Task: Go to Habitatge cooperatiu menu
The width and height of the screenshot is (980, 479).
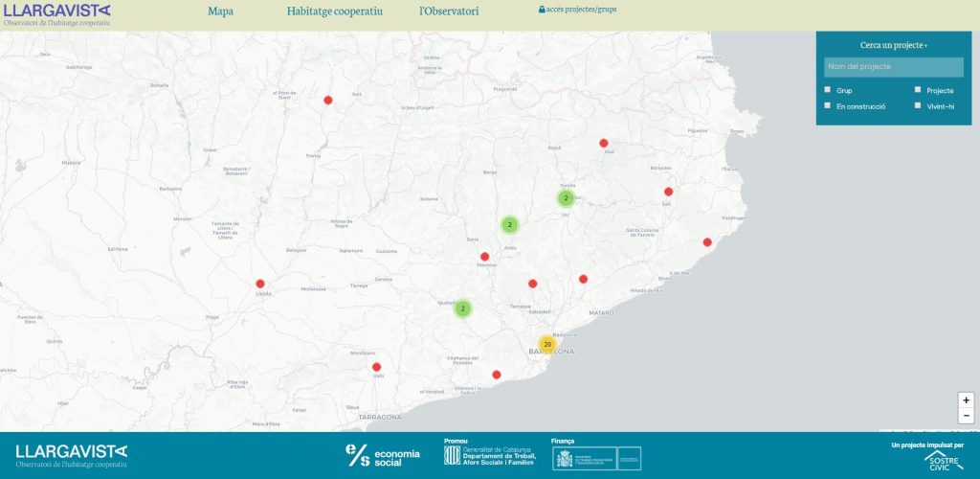Action: (x=334, y=11)
